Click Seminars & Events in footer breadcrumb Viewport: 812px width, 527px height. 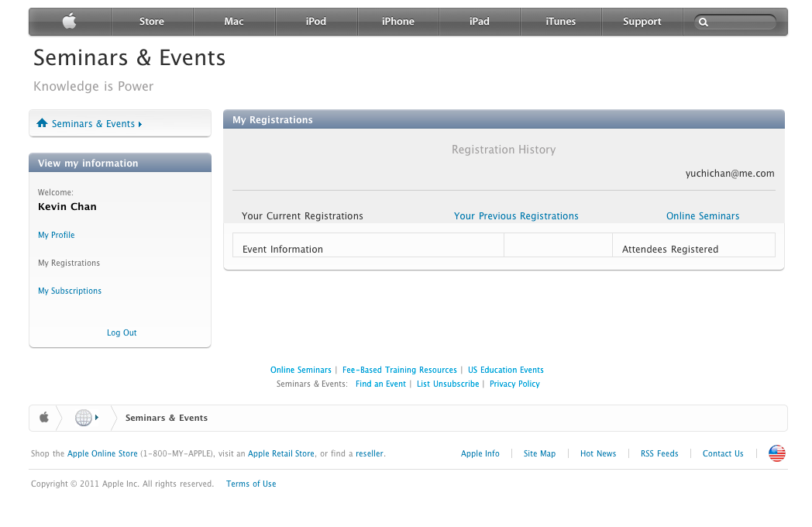(167, 418)
